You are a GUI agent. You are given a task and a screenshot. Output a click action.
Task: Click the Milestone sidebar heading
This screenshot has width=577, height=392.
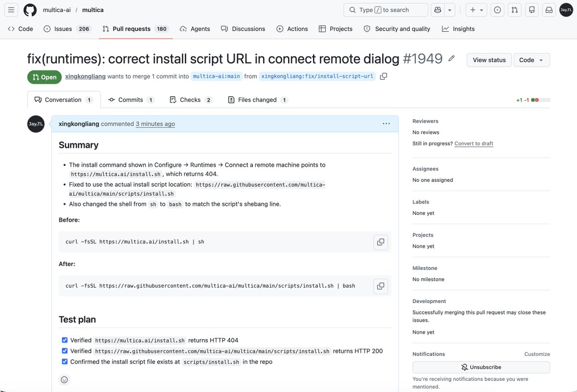pos(425,268)
